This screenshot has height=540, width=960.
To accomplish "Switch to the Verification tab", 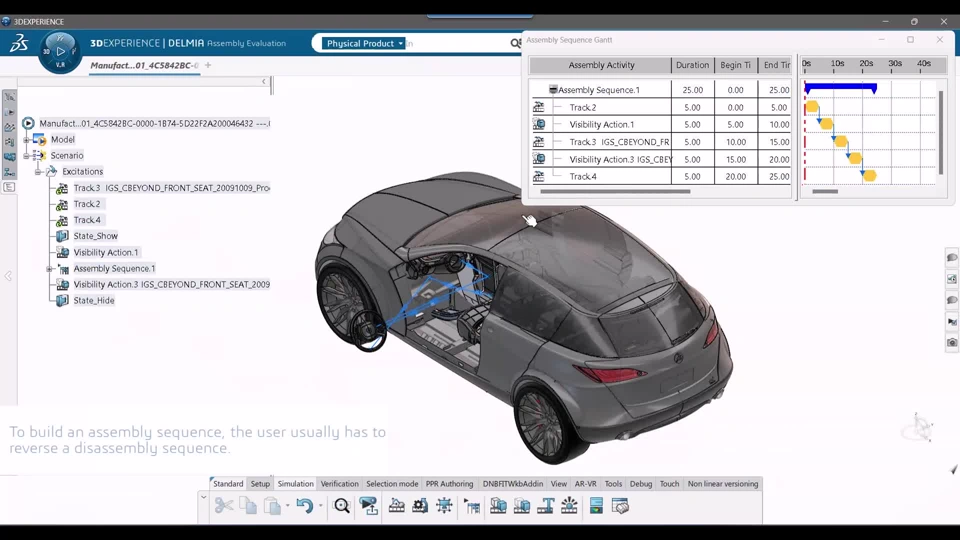I will tap(340, 484).
